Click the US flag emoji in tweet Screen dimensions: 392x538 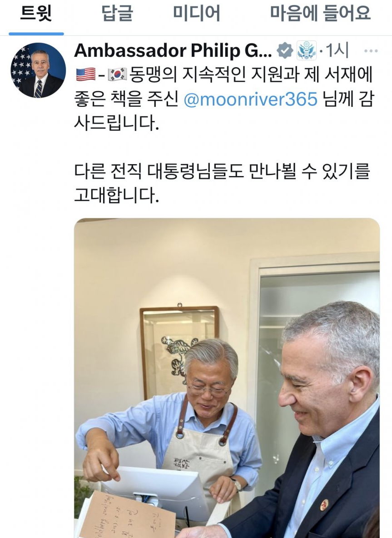coord(86,75)
